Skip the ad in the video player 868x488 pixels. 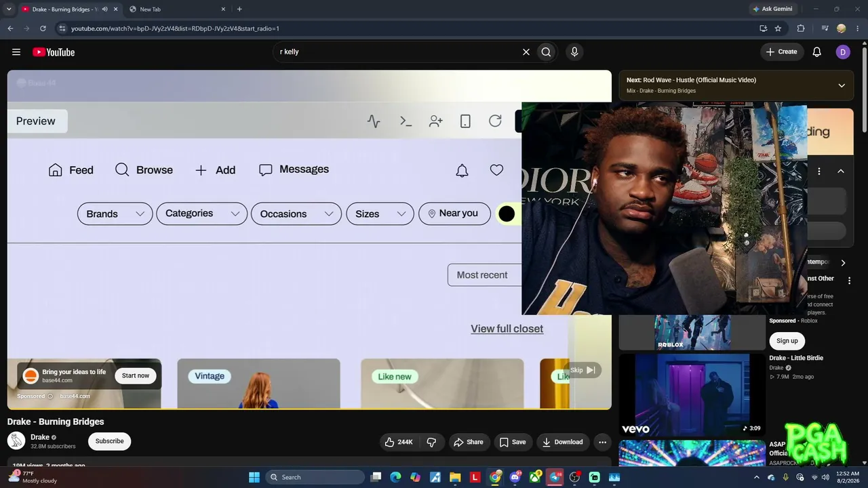coord(583,370)
